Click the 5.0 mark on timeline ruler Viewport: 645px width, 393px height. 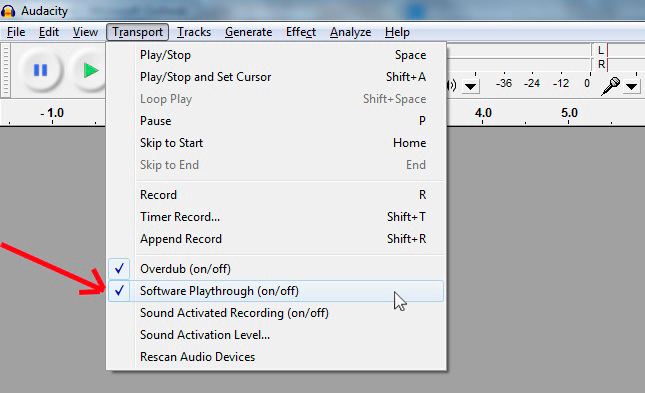569,113
